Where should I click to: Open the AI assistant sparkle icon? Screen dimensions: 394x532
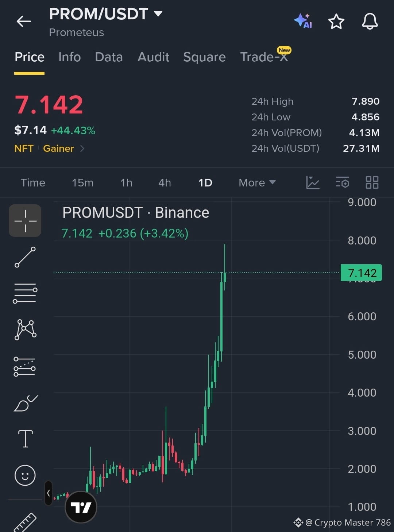(x=303, y=21)
